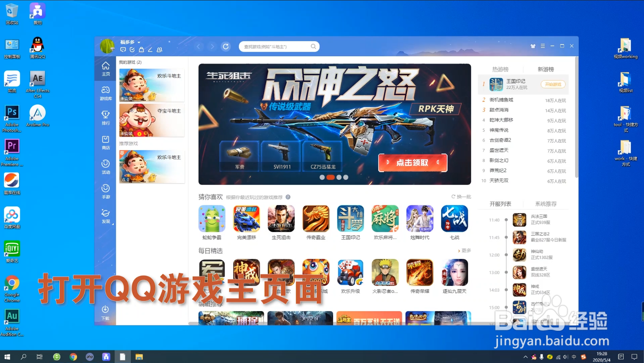Click the message bubble icon under username

click(123, 49)
